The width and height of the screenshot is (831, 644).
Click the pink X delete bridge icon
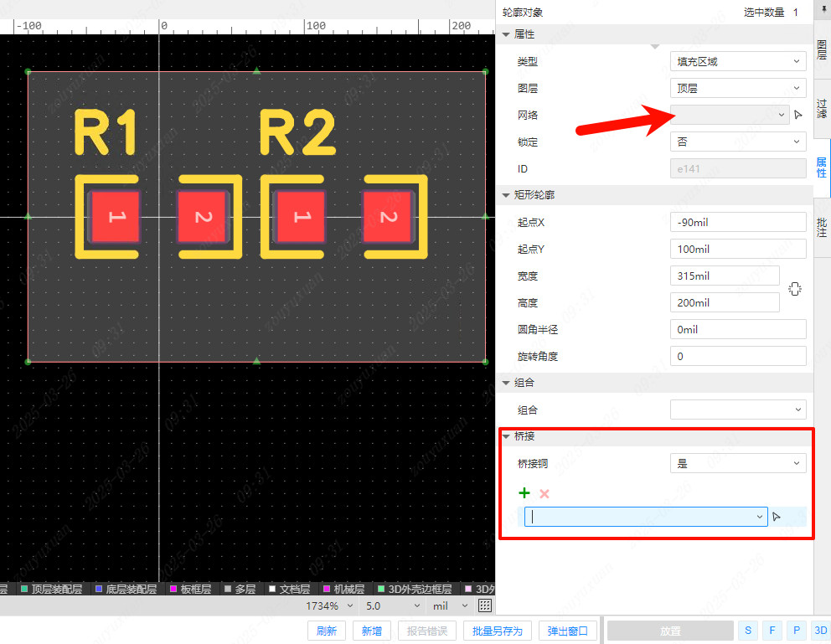[x=545, y=494]
